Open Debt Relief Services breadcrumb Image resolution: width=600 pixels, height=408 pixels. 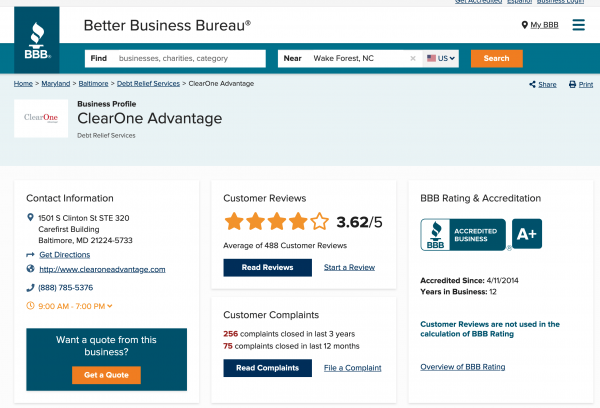tap(148, 83)
